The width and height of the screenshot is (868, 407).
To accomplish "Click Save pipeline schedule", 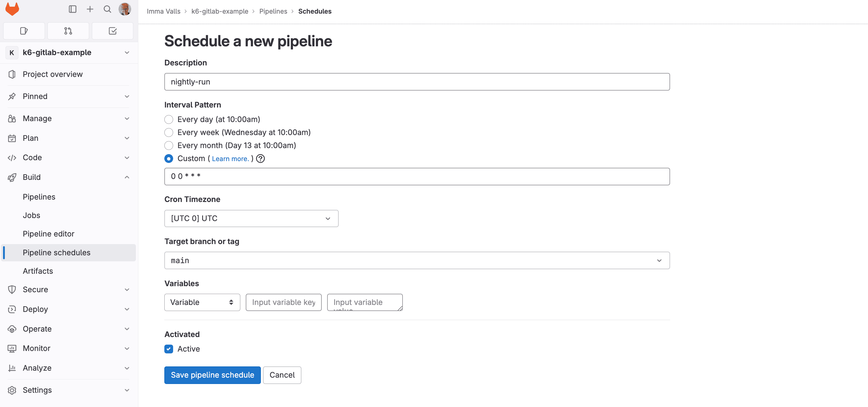I will [x=212, y=375].
